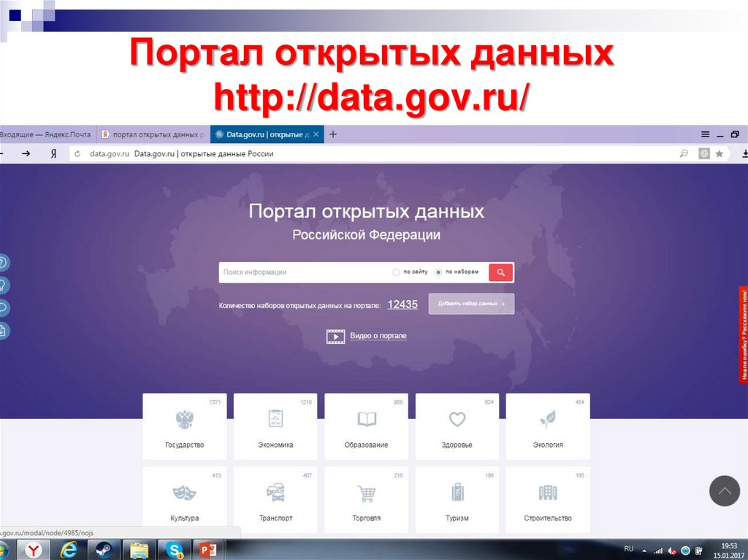This screenshot has width=748, height=560.
Task: Click the downloads arrow icon
Action: coord(744,153)
